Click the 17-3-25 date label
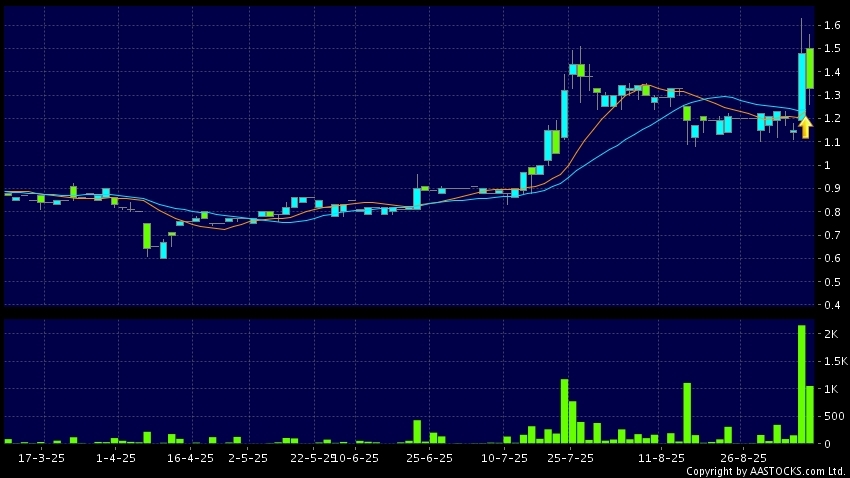This screenshot has width=850, height=478. pyautogui.click(x=41, y=458)
